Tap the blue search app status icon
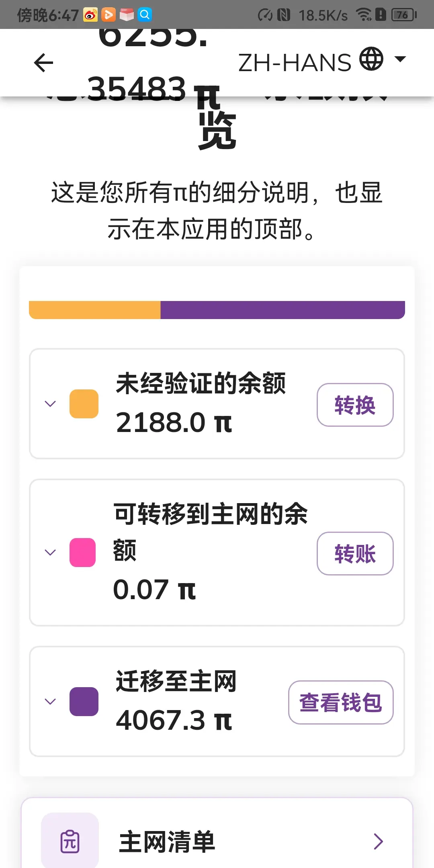Viewport: 434px width, 868px height. 145,15
